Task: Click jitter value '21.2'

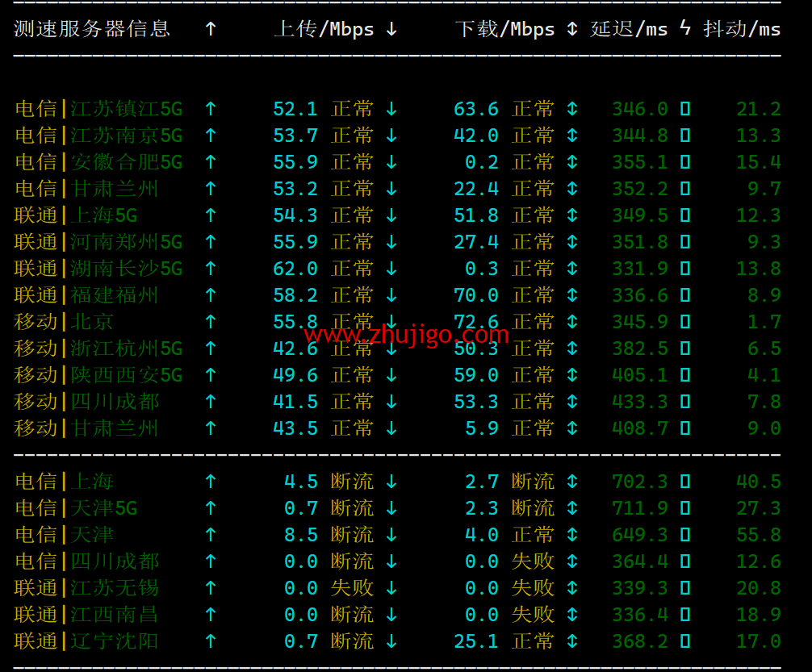Action: coord(759,109)
